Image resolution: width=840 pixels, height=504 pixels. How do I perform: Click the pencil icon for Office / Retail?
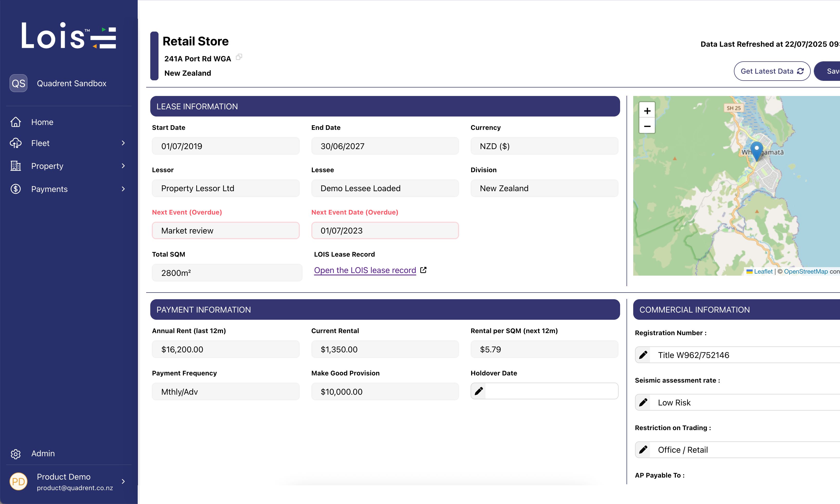(643, 450)
